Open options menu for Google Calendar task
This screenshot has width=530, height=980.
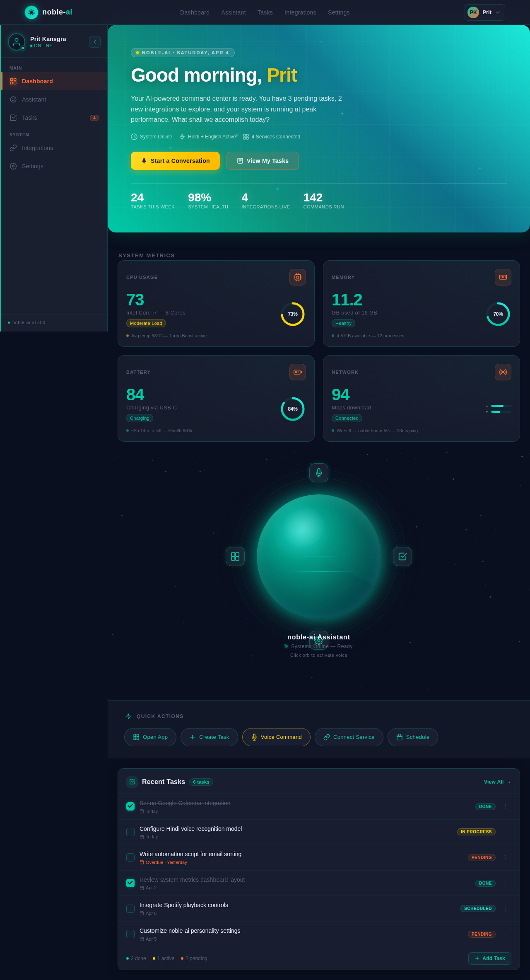point(506,806)
